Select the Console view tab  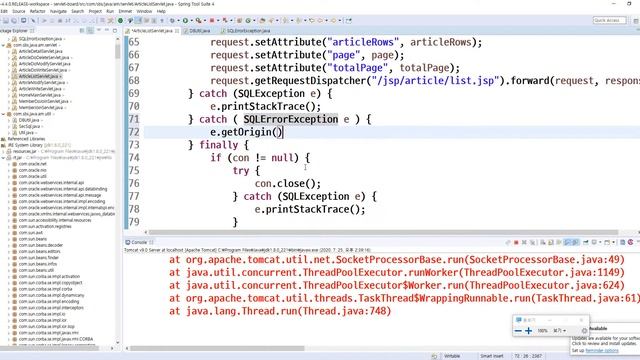(x=139, y=242)
